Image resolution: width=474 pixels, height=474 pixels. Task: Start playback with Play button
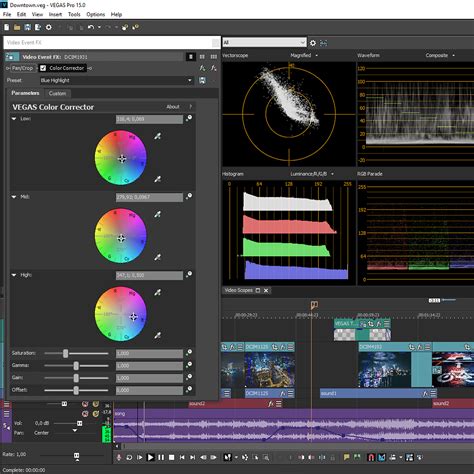pos(150,457)
